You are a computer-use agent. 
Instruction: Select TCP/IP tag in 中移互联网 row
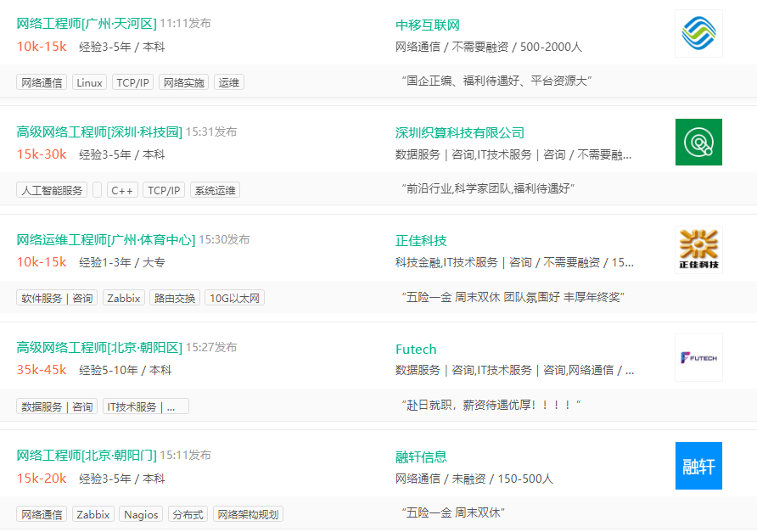coord(132,82)
